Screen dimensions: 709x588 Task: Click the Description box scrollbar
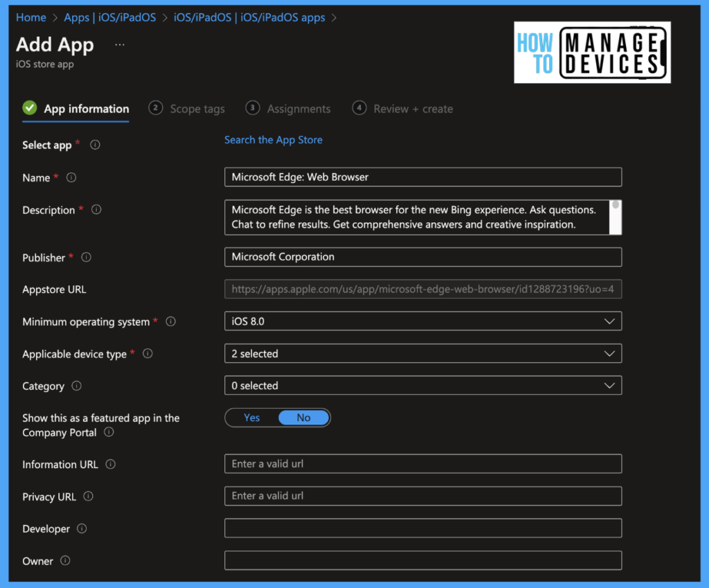pos(616,217)
